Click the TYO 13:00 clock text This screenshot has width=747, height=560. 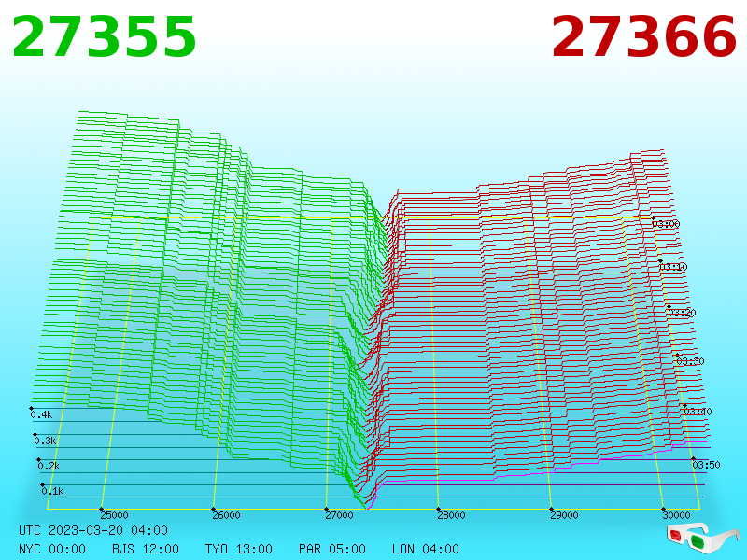coord(239,549)
